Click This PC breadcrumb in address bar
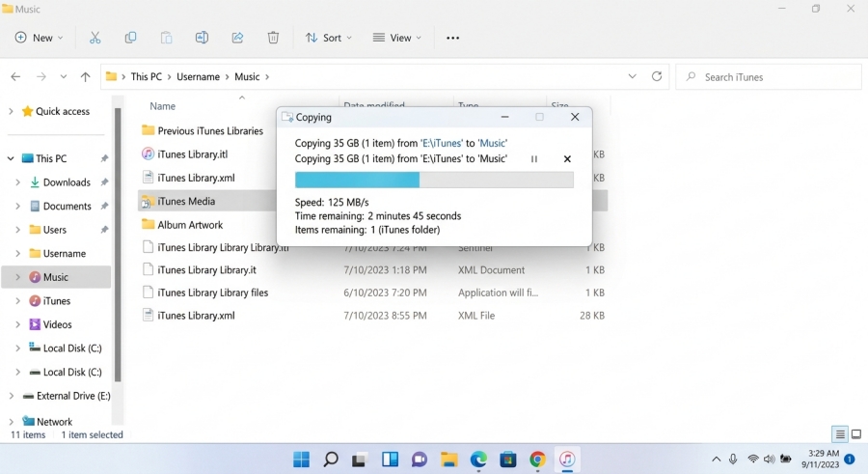Viewport: 868px width, 474px height. coord(147,77)
